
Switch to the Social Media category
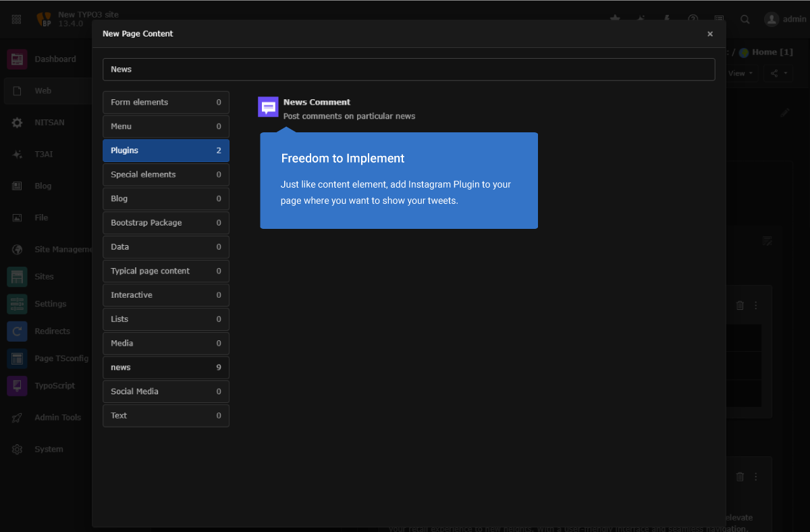point(165,391)
